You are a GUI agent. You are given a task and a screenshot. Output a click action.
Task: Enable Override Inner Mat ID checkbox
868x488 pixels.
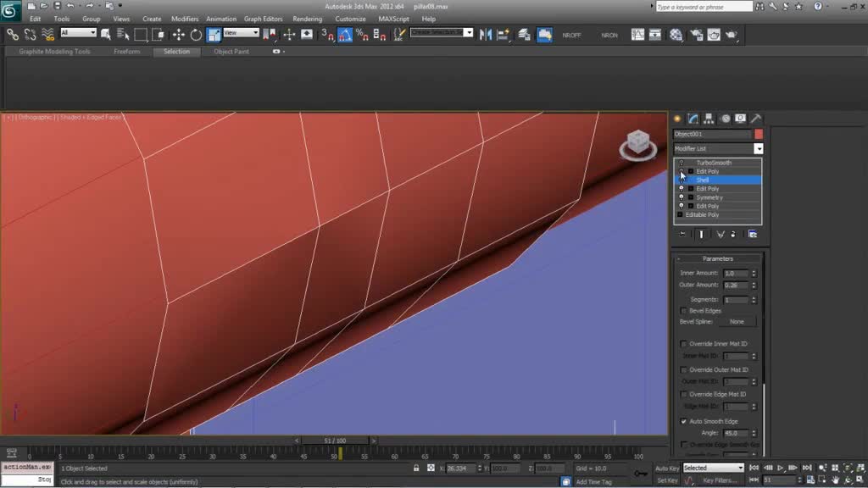coord(685,344)
